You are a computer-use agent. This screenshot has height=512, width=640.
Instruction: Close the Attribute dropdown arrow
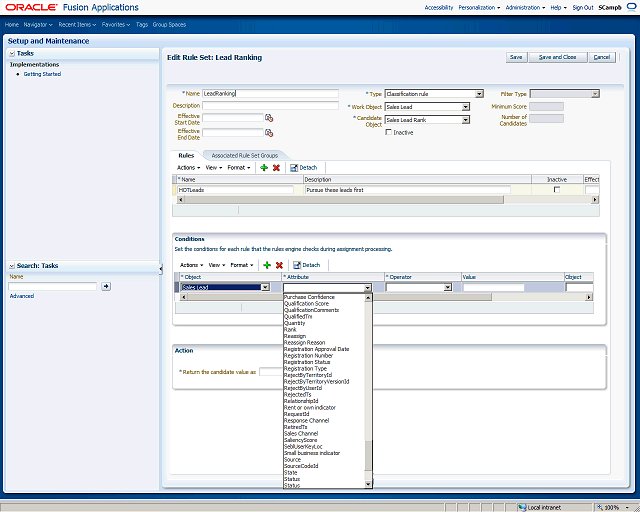[x=368, y=287]
